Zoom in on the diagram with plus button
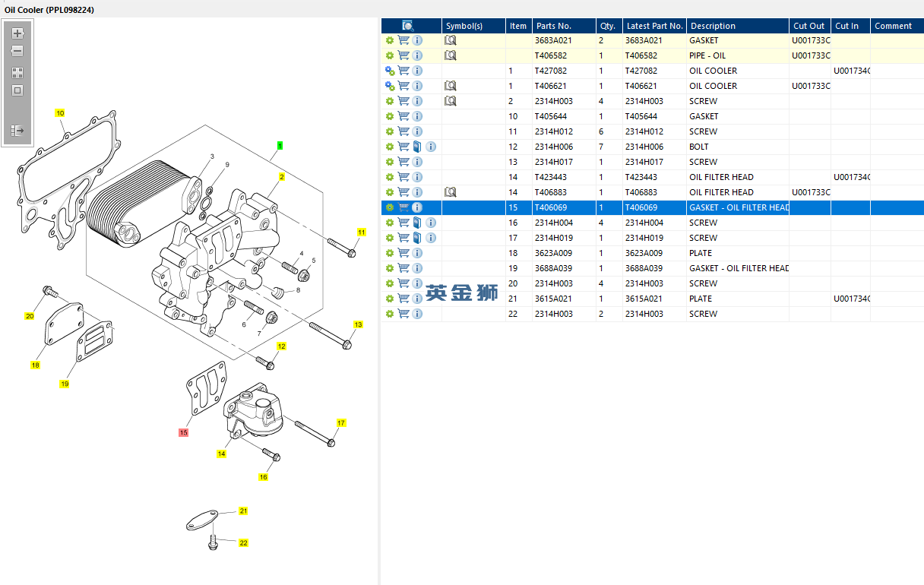 [17, 33]
